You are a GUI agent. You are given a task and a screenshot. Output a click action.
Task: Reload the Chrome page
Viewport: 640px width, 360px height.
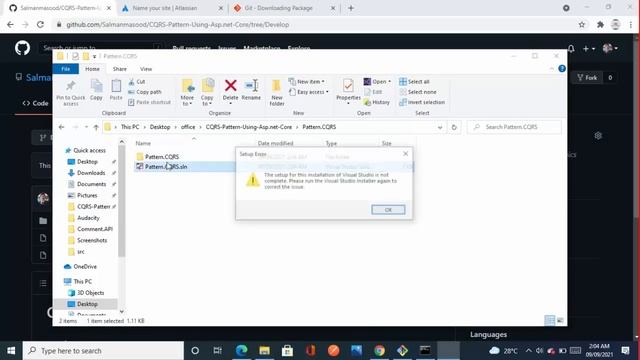40,24
